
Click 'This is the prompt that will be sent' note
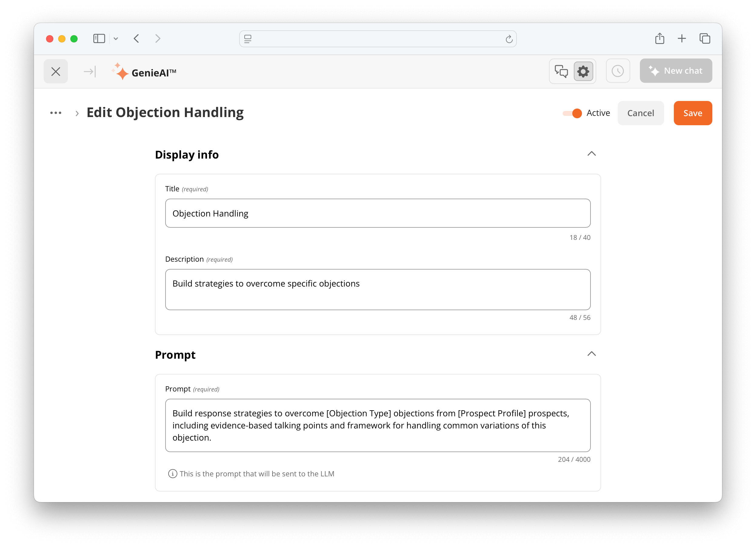257,474
